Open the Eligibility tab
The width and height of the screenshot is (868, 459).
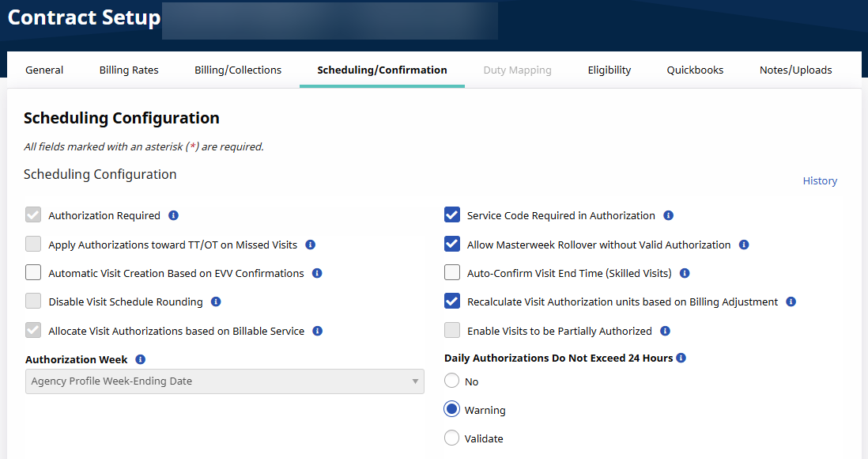[609, 70]
